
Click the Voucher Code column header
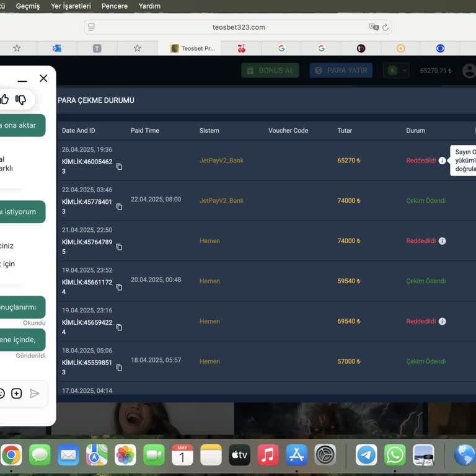coord(288,131)
